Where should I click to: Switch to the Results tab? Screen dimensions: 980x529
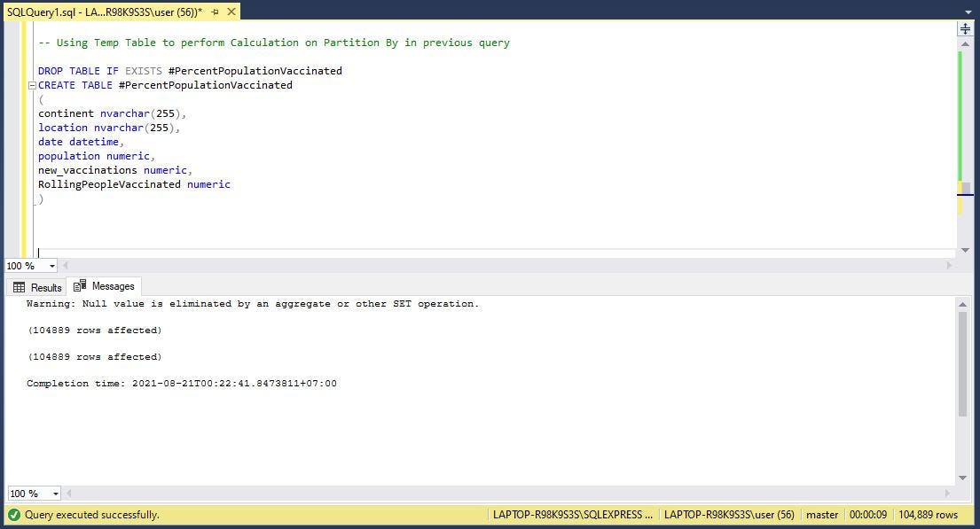point(37,287)
